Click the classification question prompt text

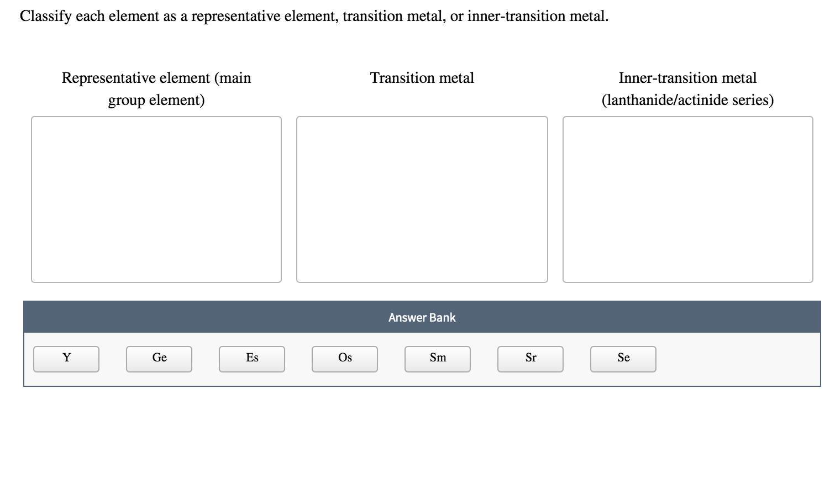point(314,16)
